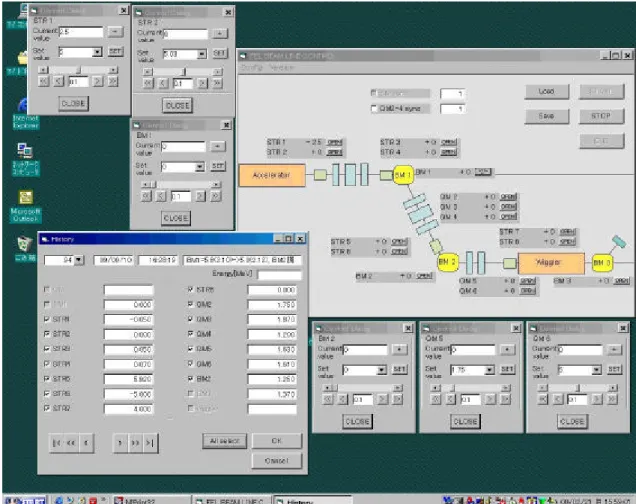The width and height of the screenshot is (636, 504).
Task: Fast-rewind records with << in History window
Action: coord(71,442)
